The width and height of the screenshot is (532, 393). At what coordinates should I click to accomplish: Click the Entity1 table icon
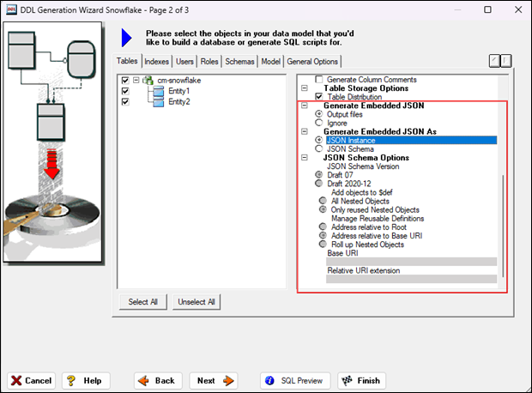click(159, 91)
